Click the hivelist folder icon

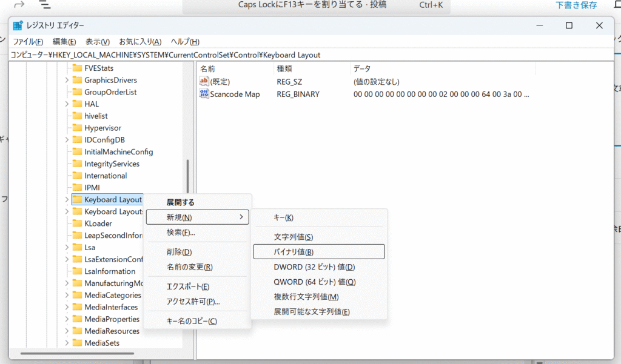pos(77,116)
